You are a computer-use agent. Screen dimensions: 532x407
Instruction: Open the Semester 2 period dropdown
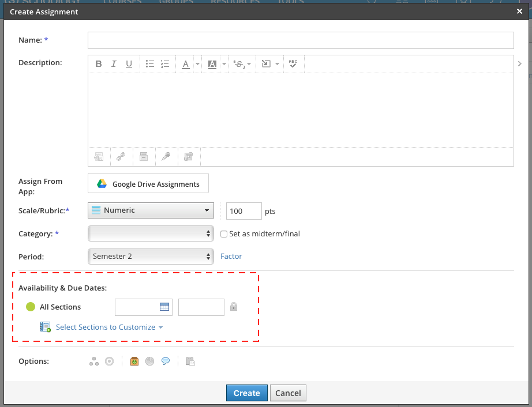click(151, 256)
